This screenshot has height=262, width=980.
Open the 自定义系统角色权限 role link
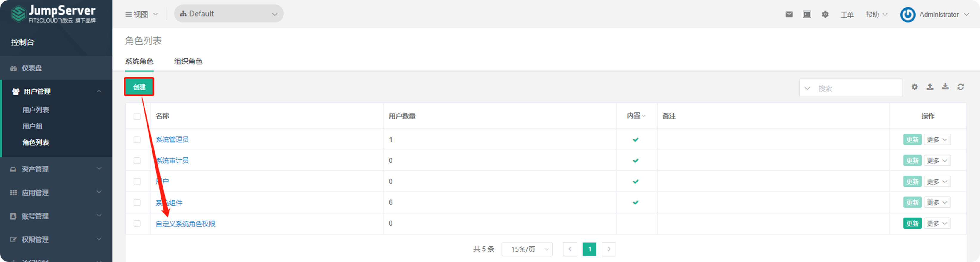(x=186, y=224)
